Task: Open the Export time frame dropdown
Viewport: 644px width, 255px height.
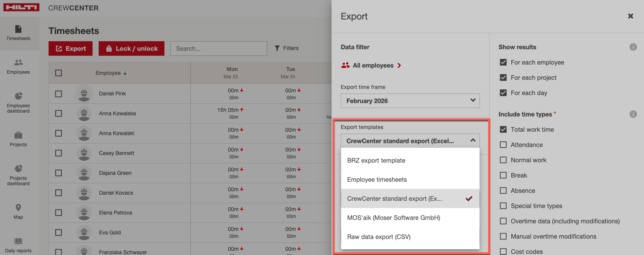Action: pyautogui.click(x=410, y=101)
